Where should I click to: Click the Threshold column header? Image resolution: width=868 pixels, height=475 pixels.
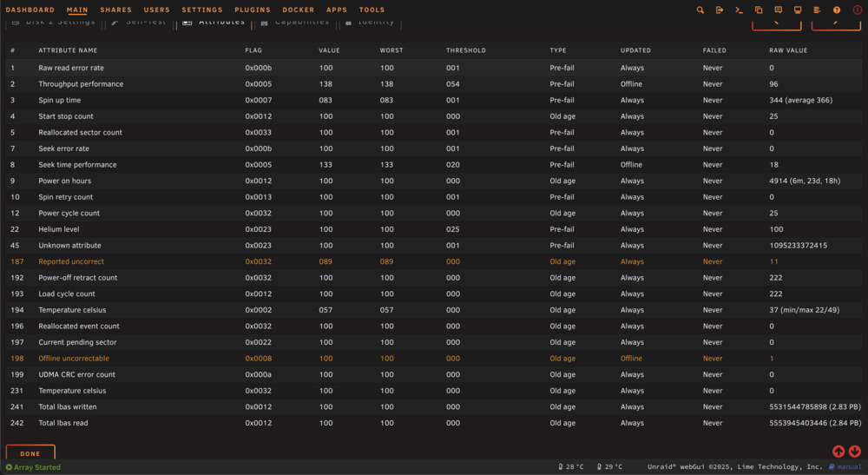tap(465, 50)
